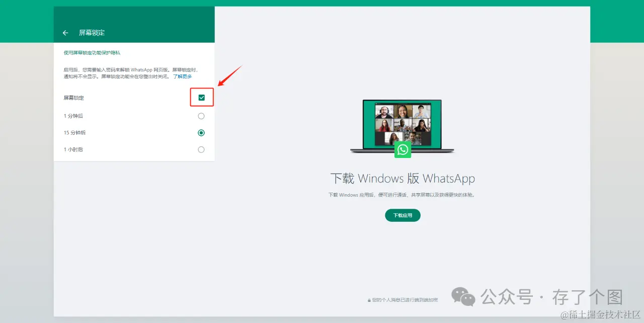
Task: Select the 1 分钟后 radio option
Action: click(x=201, y=116)
